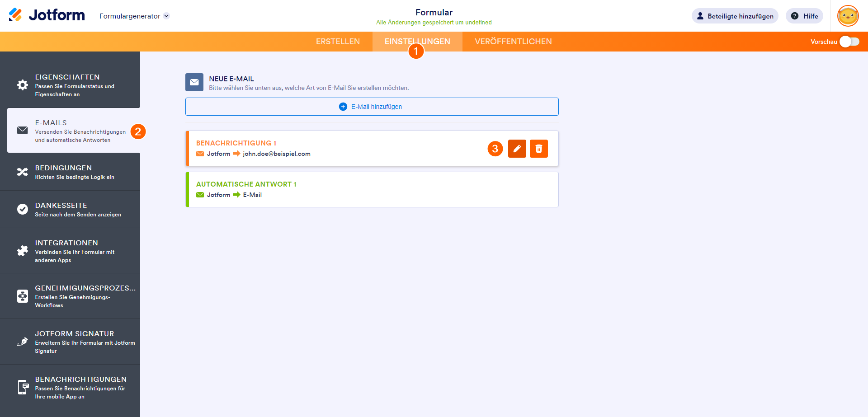Open the AUTOMATISCHE ANTWORT 1 card
The image size is (868, 417).
(x=372, y=189)
